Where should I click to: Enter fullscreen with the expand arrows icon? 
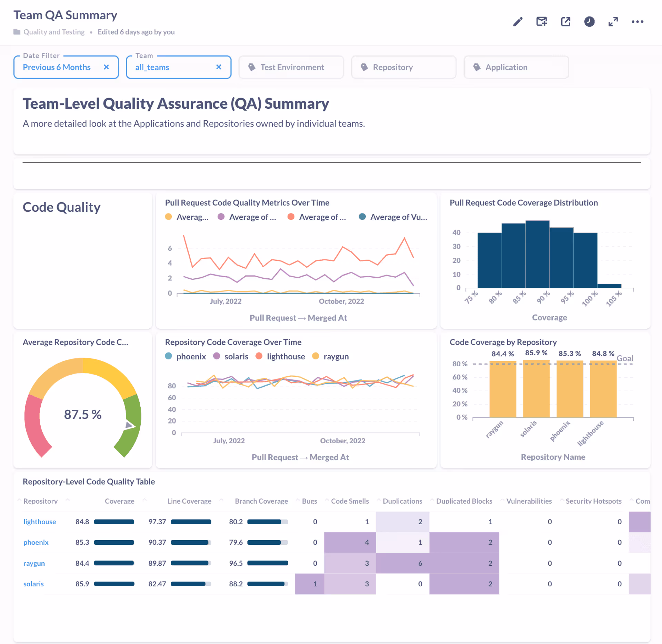click(613, 22)
